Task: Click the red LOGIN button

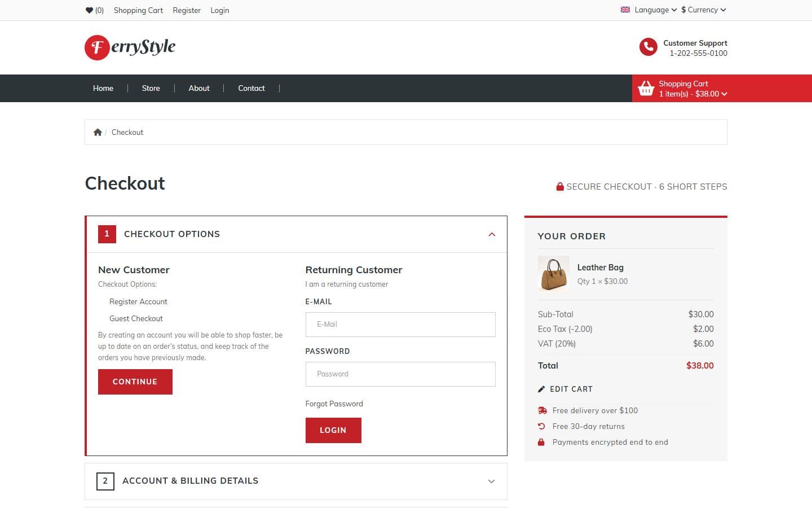Action: 333,430
